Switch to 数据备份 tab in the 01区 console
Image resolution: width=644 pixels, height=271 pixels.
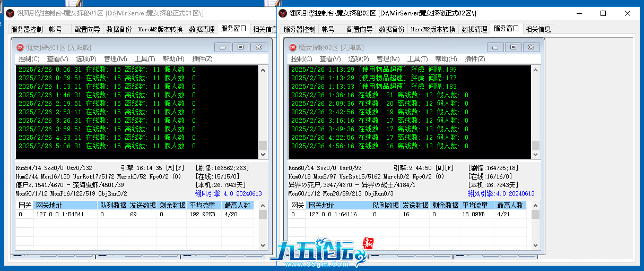pyautogui.click(x=119, y=29)
